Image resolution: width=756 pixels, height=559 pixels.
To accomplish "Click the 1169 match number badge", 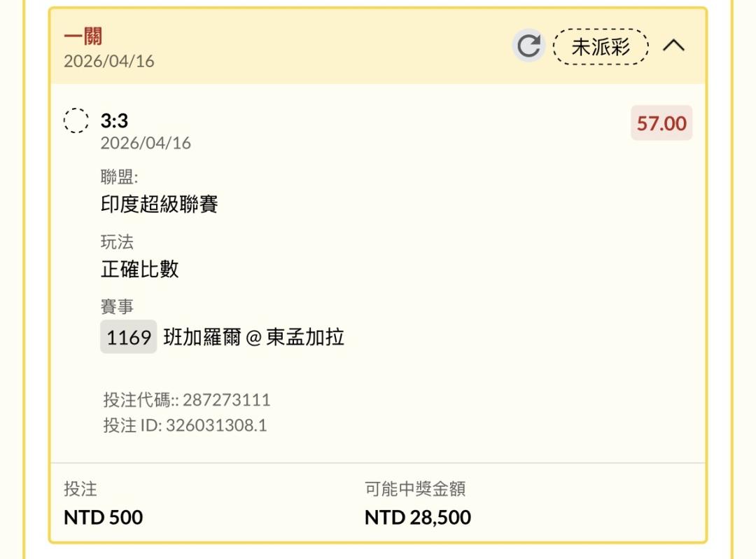I will (x=129, y=337).
